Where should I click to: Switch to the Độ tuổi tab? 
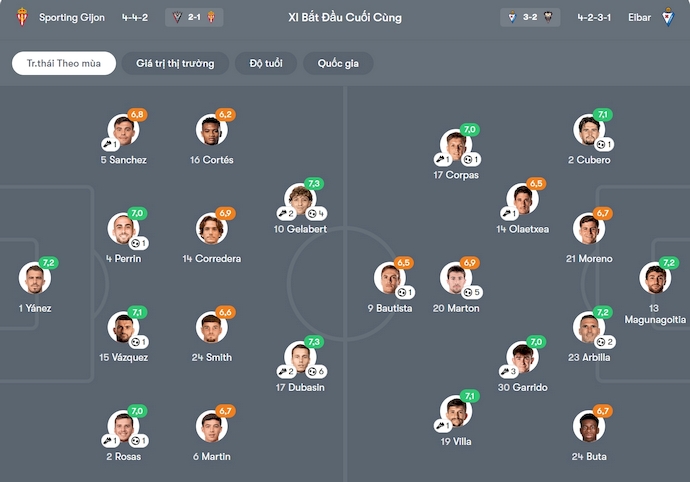coord(265,63)
